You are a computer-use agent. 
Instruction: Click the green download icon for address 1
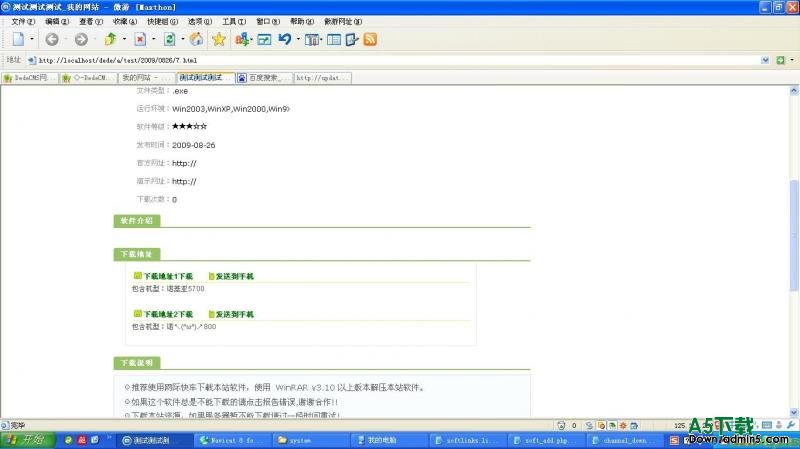[x=137, y=276]
